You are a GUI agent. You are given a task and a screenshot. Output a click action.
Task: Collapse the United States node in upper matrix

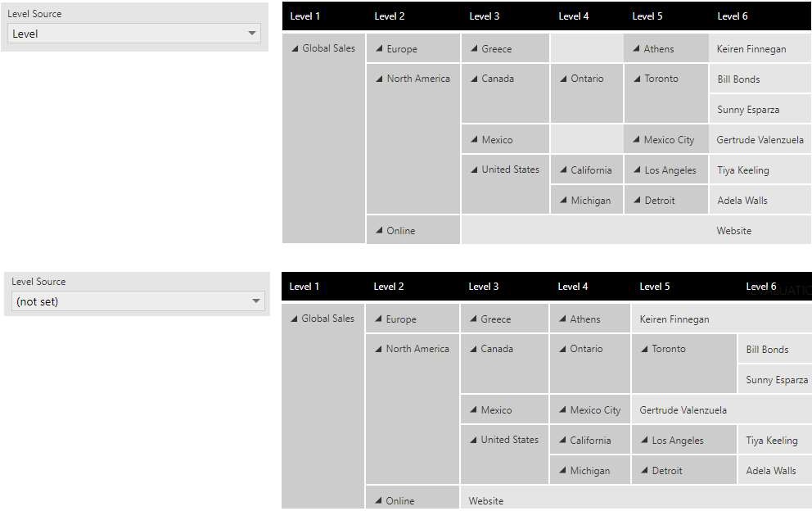tap(474, 170)
